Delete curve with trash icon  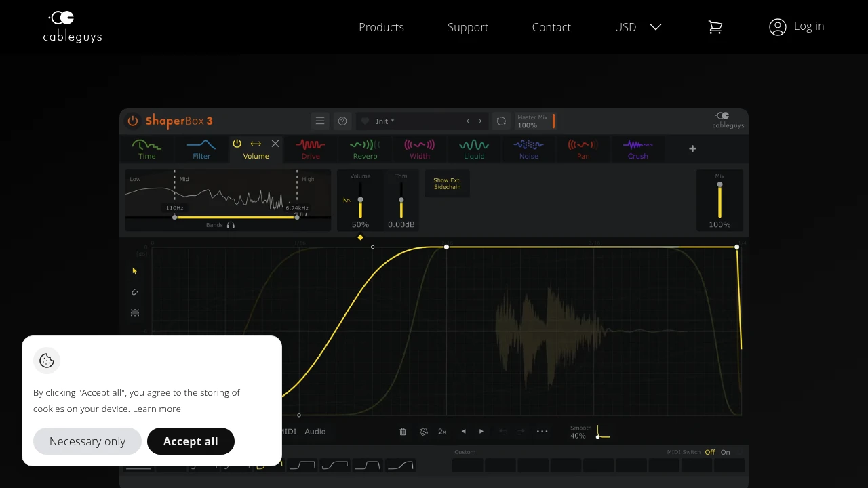pyautogui.click(x=403, y=432)
